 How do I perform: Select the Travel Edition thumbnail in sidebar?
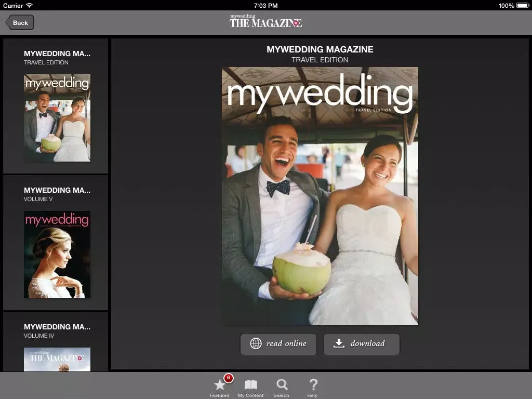point(57,118)
